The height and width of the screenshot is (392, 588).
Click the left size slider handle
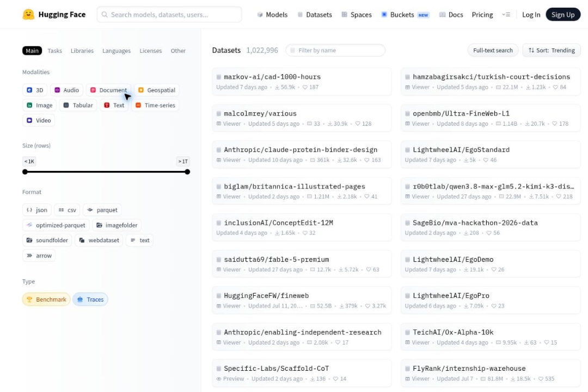click(x=25, y=172)
